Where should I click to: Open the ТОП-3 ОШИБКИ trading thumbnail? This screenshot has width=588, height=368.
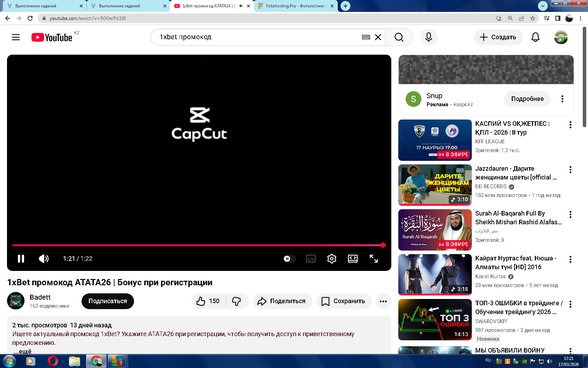pos(435,320)
